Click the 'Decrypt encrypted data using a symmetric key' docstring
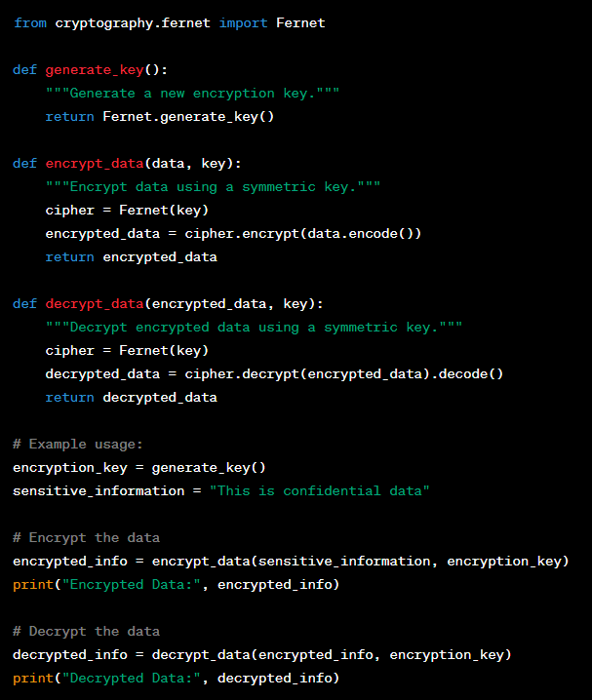The height and width of the screenshot is (700, 592). tap(254, 328)
